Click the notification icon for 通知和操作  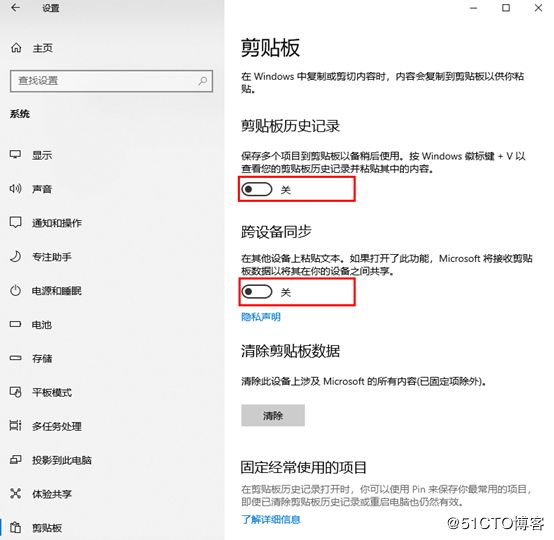15,222
